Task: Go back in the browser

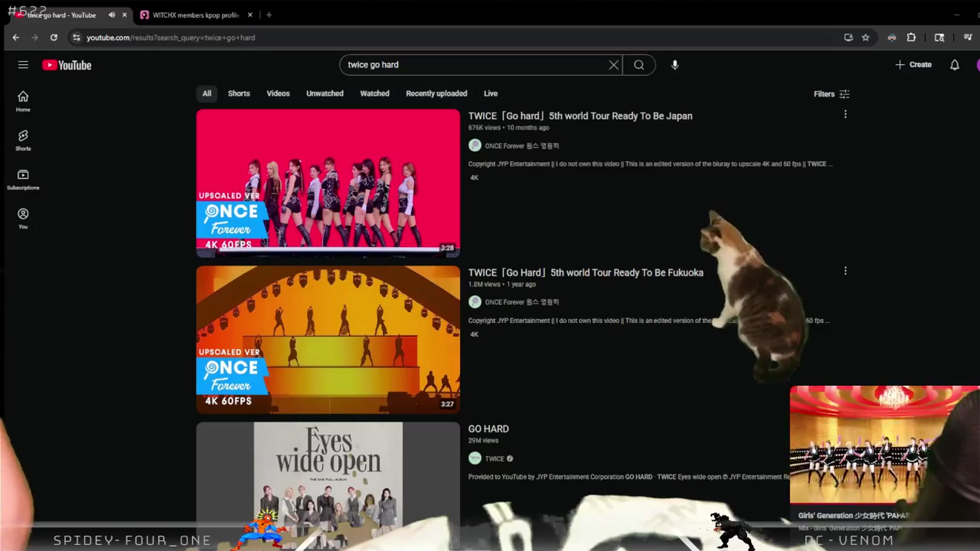Action: pyautogui.click(x=16, y=37)
